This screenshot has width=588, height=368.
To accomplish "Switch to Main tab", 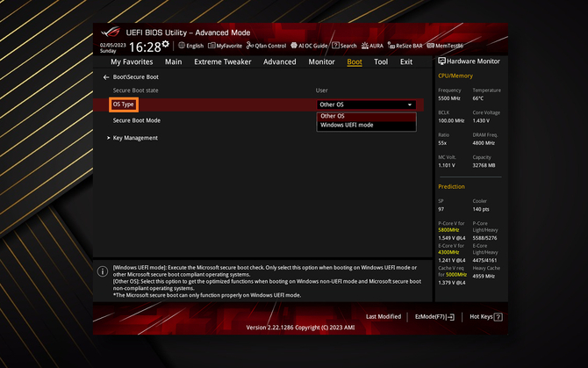I will pyautogui.click(x=173, y=61).
